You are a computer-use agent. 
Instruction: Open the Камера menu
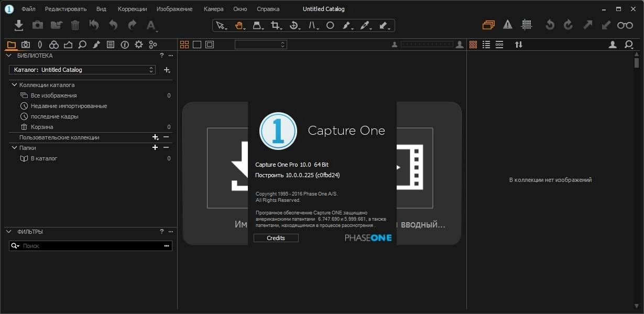point(213,9)
